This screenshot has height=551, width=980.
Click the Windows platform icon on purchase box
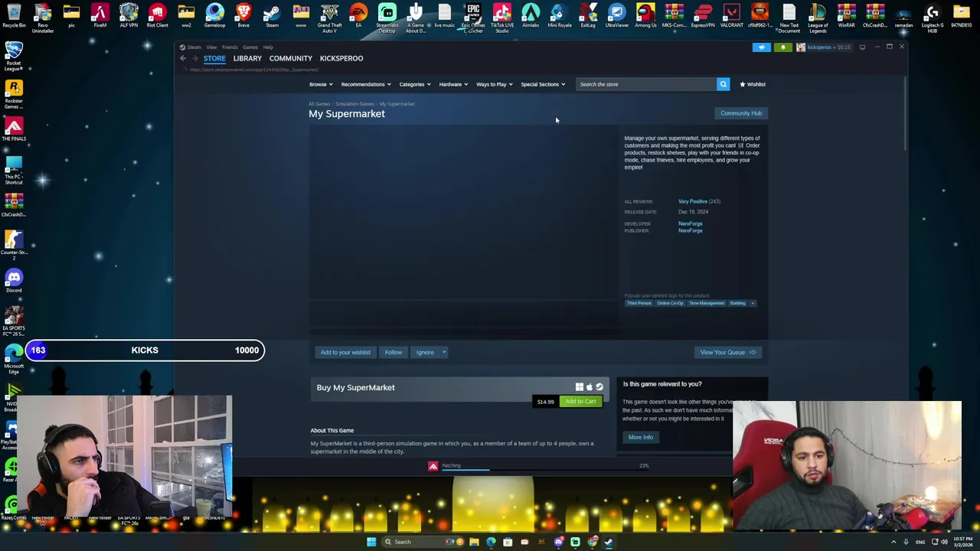(x=580, y=387)
